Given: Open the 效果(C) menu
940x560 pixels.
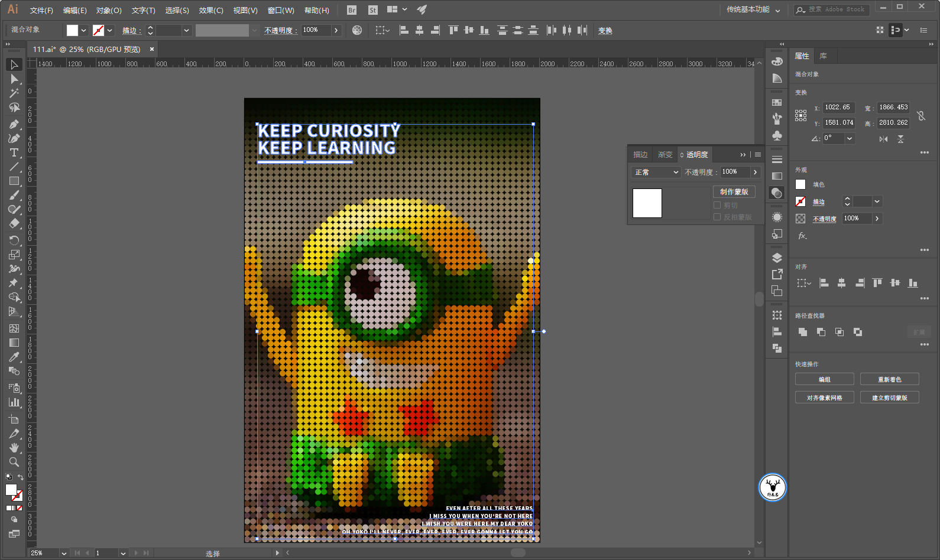Looking at the screenshot, I should [210, 10].
